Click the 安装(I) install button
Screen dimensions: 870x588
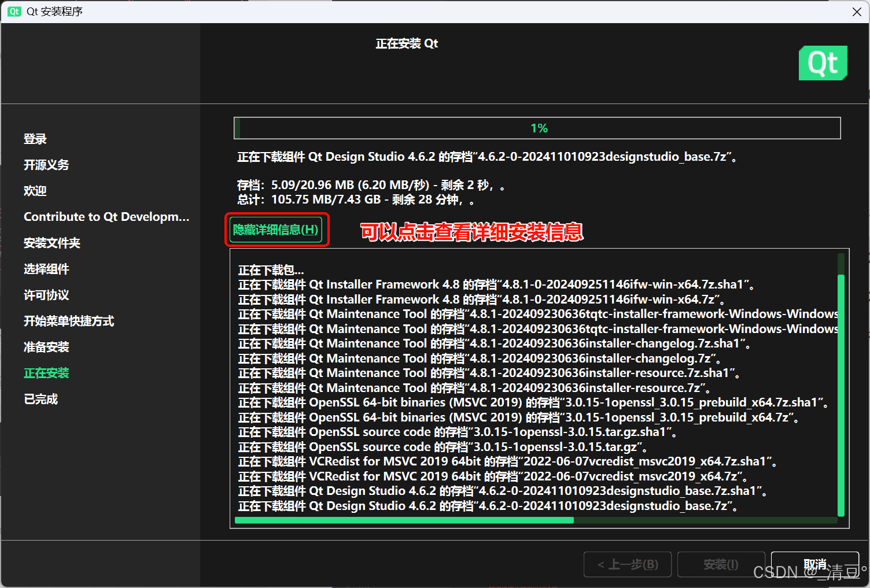(721, 564)
